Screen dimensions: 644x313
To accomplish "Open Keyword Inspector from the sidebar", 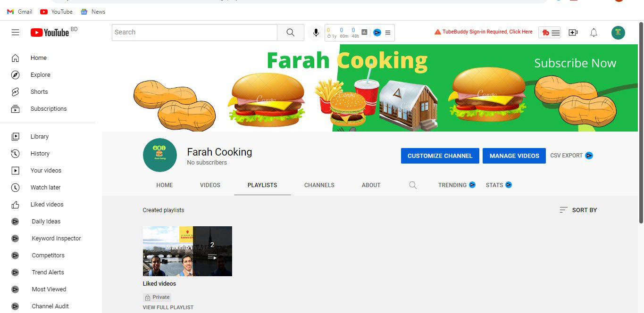I will (x=56, y=238).
